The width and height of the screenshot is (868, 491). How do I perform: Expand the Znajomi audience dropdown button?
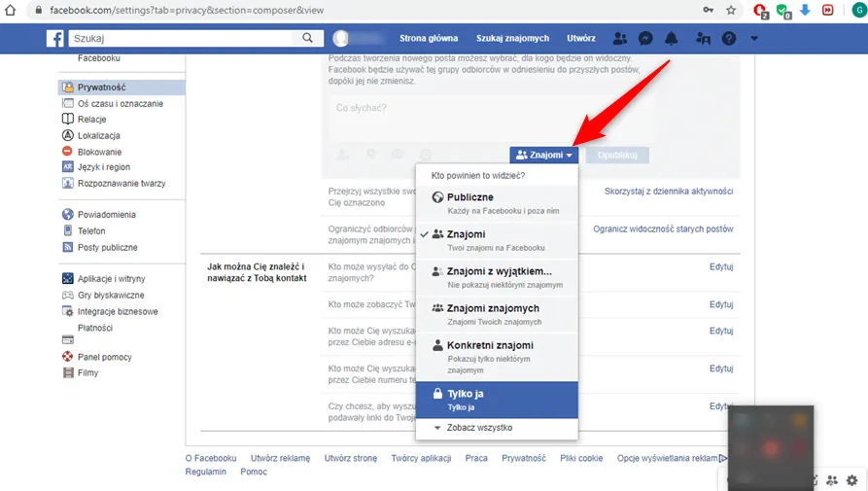544,155
